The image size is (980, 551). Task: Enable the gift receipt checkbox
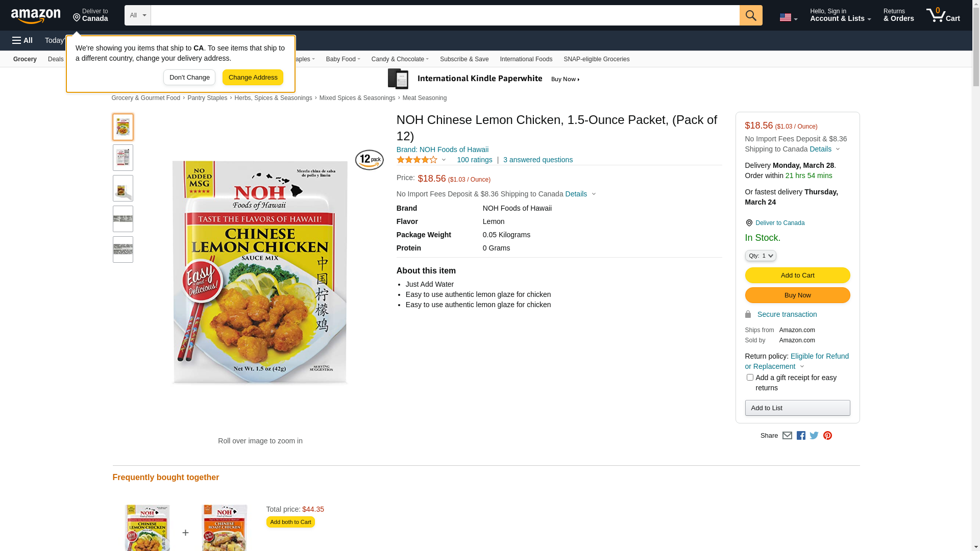[750, 378]
